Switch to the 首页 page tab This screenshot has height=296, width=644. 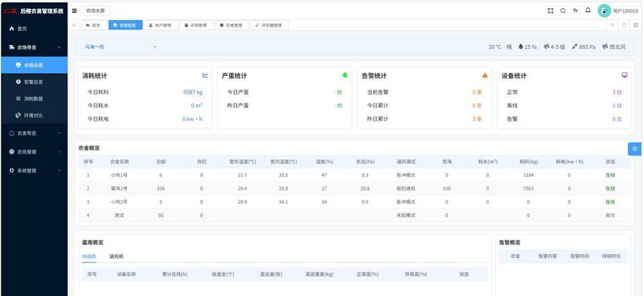[93, 25]
